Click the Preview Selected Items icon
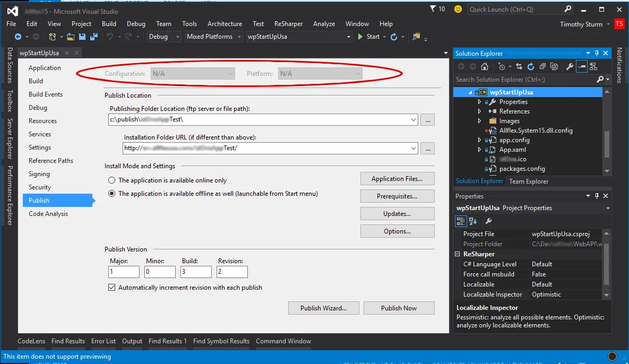 point(582,66)
